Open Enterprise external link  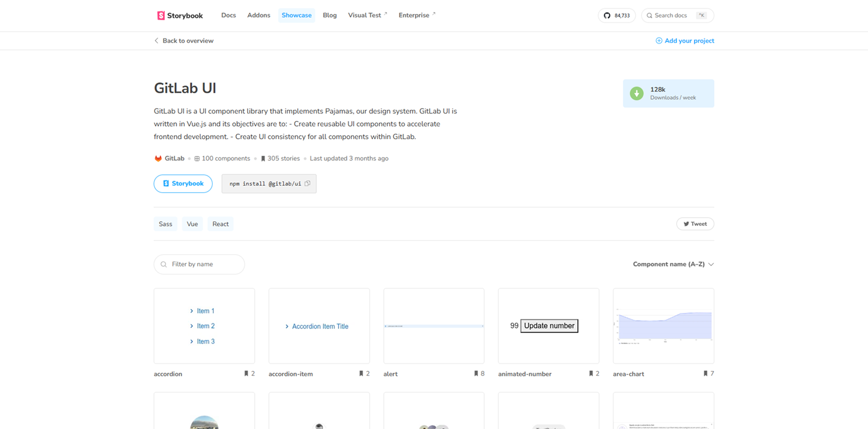point(417,15)
